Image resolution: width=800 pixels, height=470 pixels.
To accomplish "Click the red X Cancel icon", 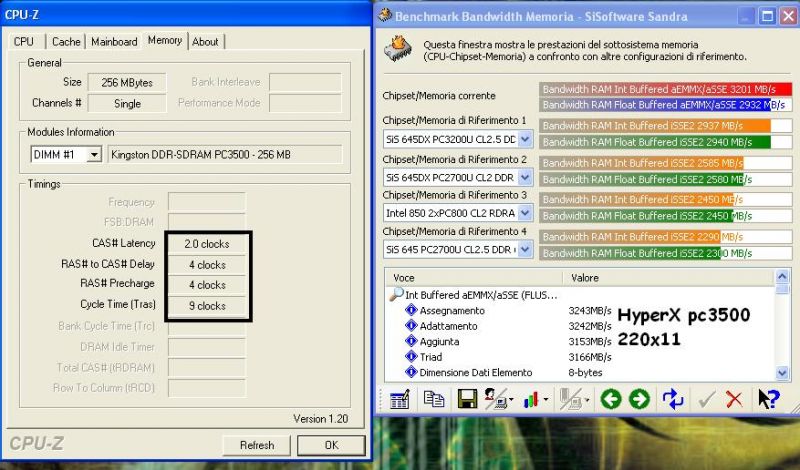I will (734, 399).
